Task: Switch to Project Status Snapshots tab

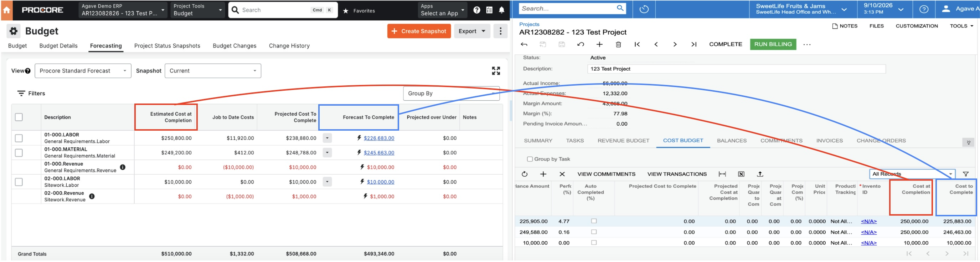Action: tap(167, 46)
